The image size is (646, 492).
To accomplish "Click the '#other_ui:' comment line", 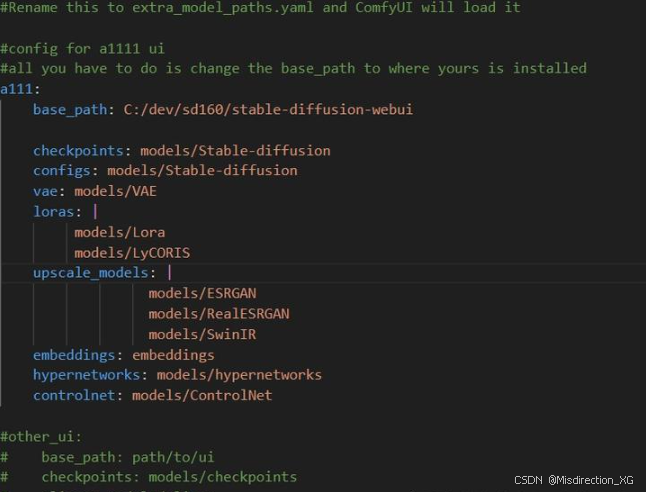I will click(41, 437).
